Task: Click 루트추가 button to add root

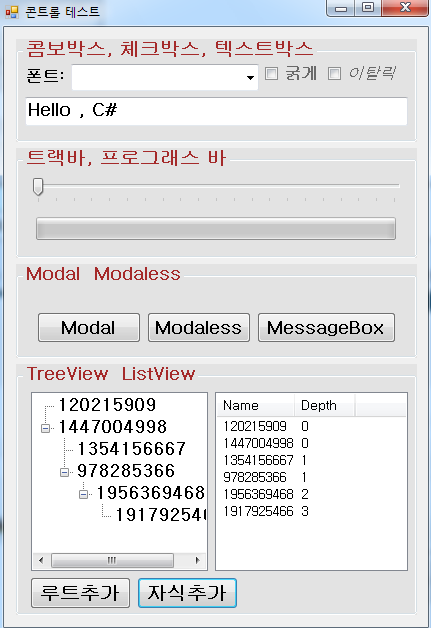Action: click(x=81, y=593)
